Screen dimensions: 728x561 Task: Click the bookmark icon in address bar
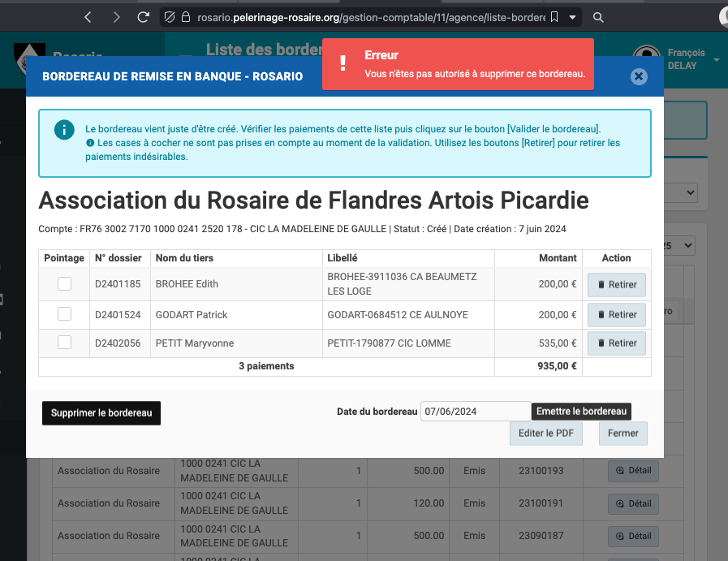point(554,17)
